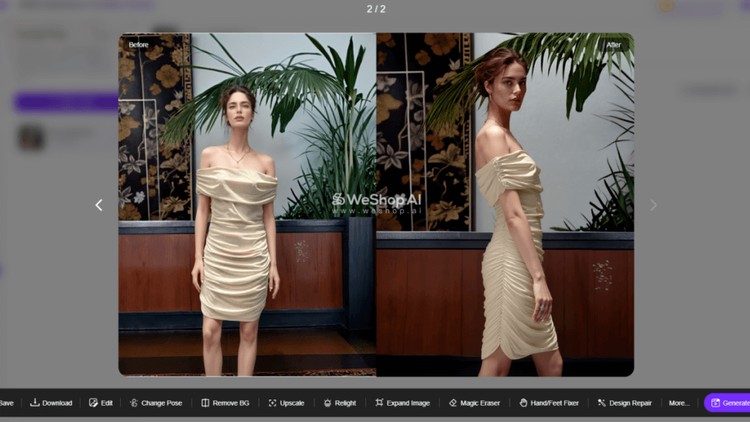Screen dimensions: 750x422
Task: Click the Upscale tool
Action: click(286, 403)
